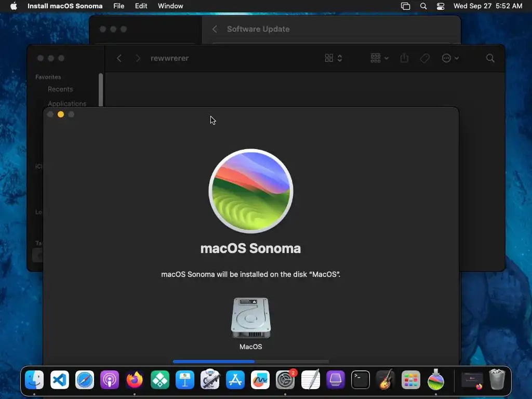Open the Apple menu
Screen dimensions: 532x399
click(14, 6)
